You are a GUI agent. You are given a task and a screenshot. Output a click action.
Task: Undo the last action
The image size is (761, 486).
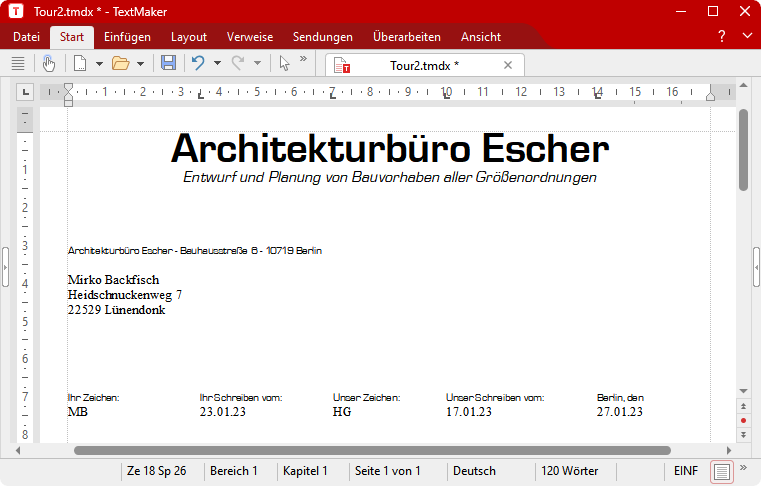[x=198, y=63]
